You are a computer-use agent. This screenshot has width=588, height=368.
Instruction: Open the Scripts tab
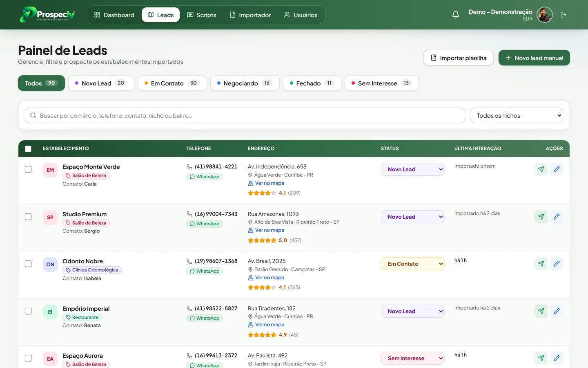click(202, 15)
